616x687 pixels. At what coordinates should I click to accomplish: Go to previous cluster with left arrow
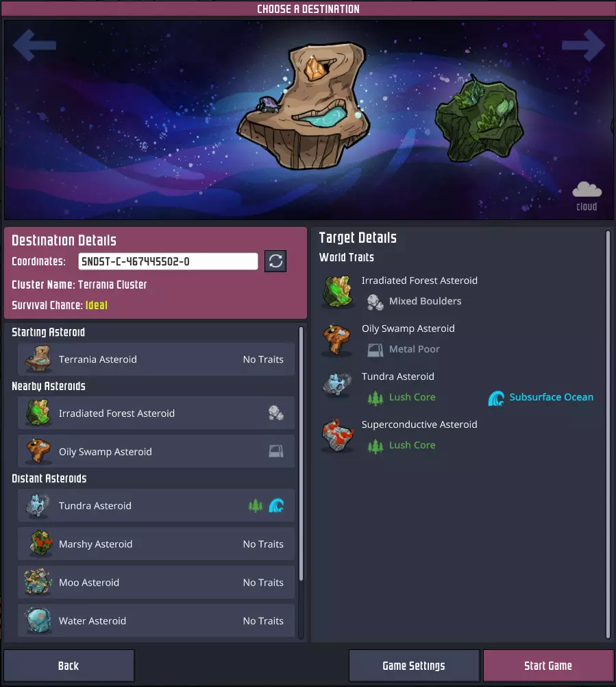[34, 45]
